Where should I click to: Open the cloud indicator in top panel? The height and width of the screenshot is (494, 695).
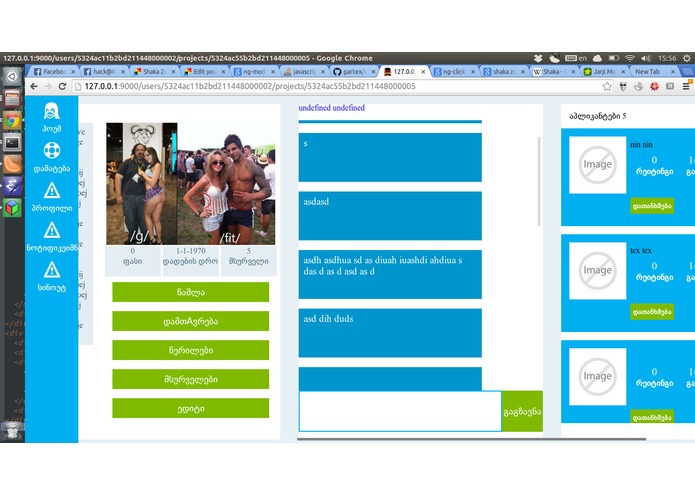(x=597, y=58)
